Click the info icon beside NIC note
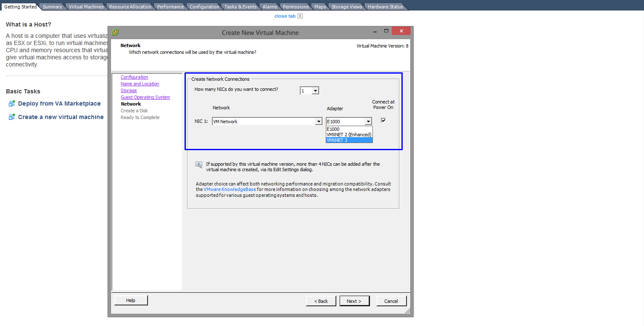The height and width of the screenshot is (326, 644). click(x=199, y=164)
